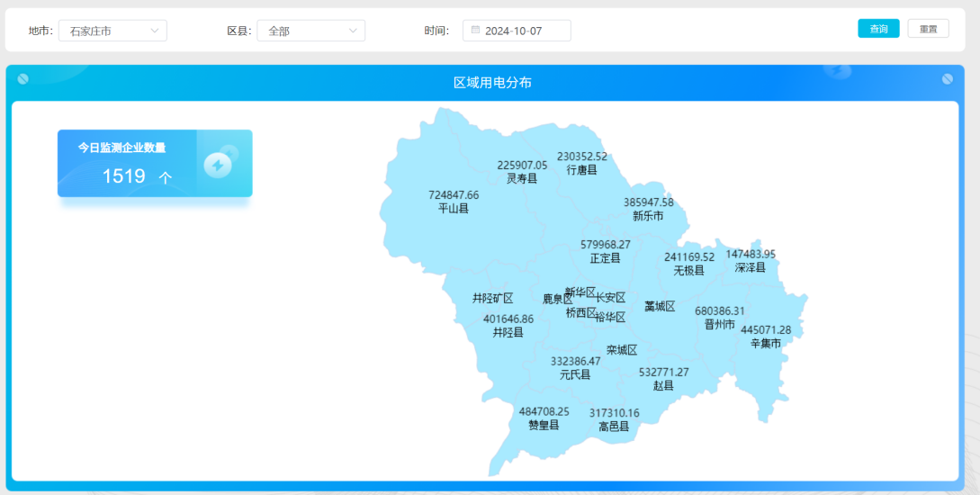The width and height of the screenshot is (980, 495).
Task: Pick 赵县 on the electricity map
Action: [x=663, y=385]
